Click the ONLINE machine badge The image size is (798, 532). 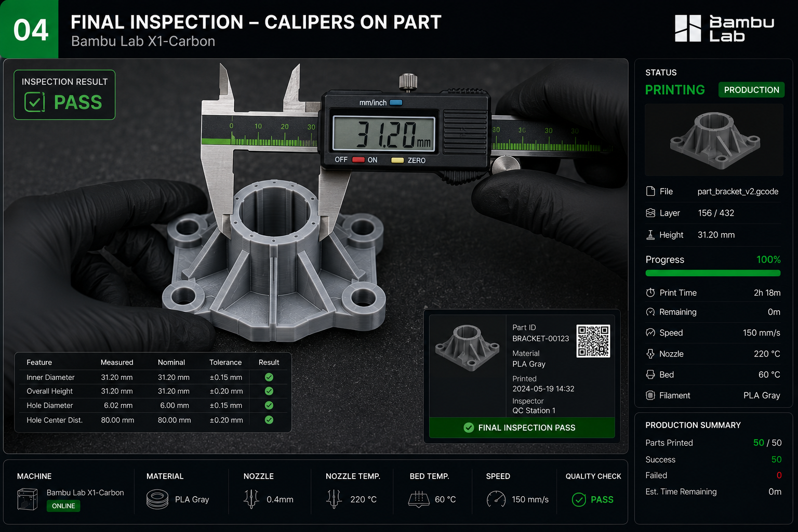click(x=63, y=506)
